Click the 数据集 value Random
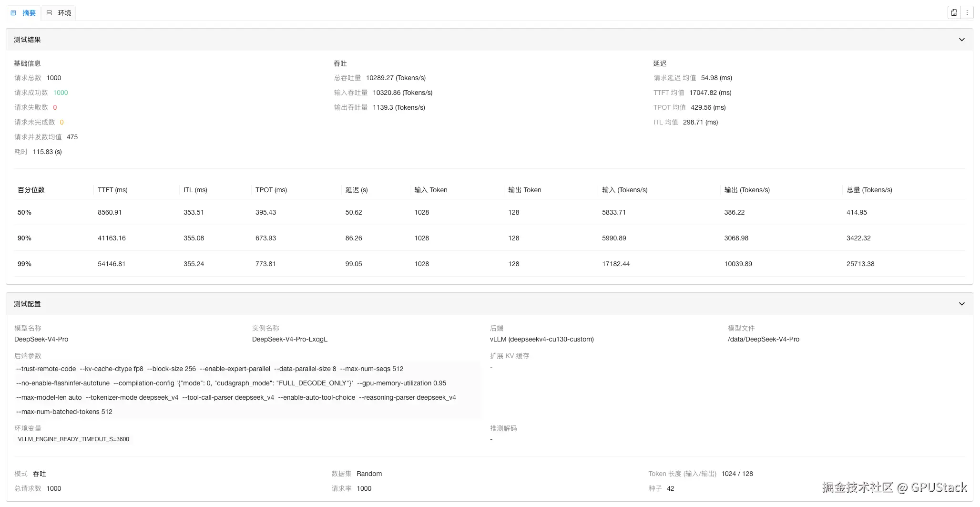The width and height of the screenshot is (980, 507). point(369,474)
